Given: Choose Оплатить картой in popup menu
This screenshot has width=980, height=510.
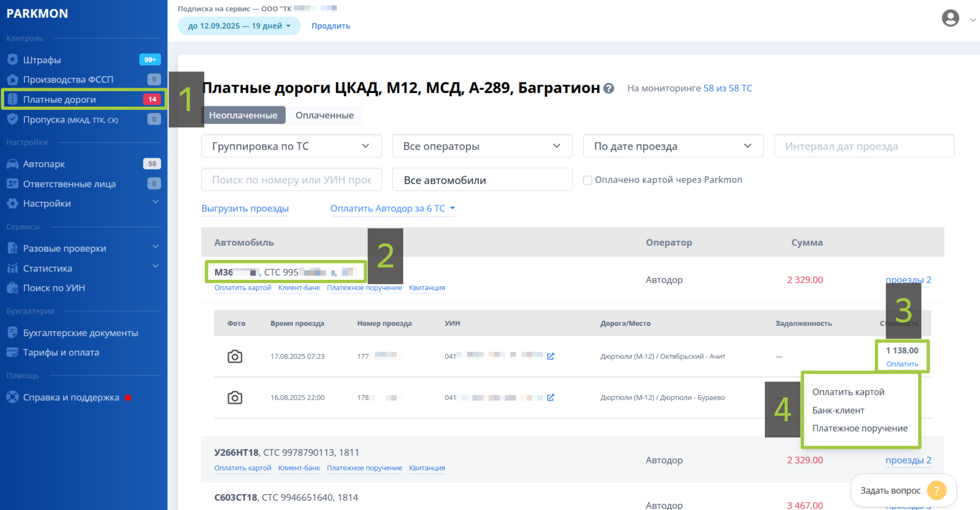Looking at the screenshot, I should tap(848, 392).
